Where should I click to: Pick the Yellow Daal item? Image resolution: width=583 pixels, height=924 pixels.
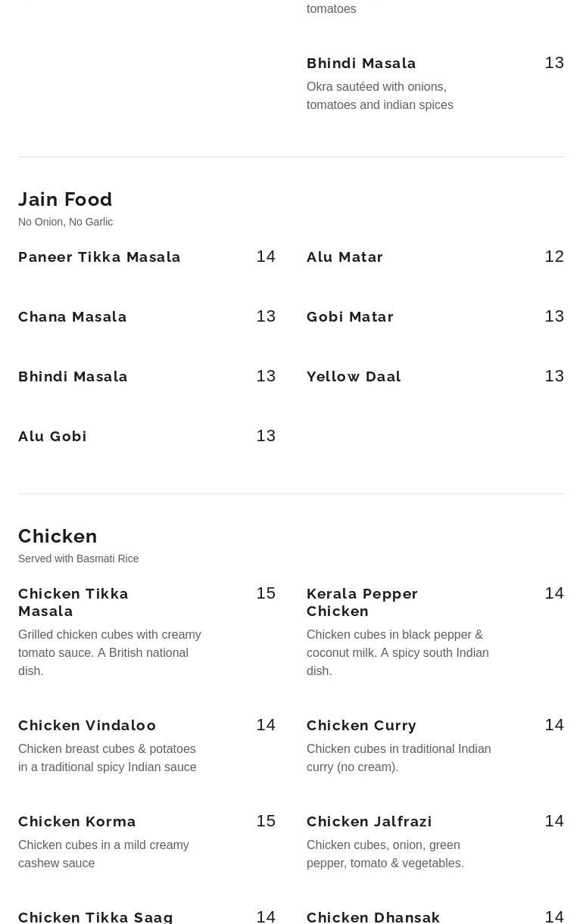click(354, 377)
